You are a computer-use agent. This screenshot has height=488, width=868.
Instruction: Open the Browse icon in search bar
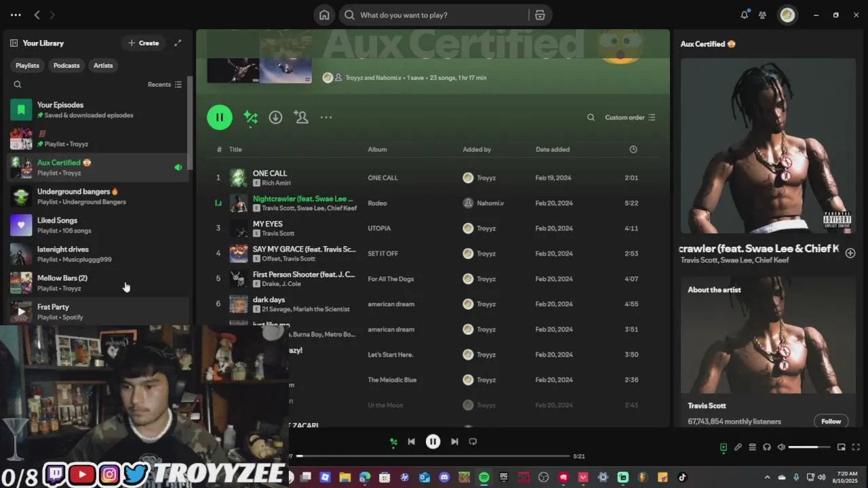pos(540,15)
